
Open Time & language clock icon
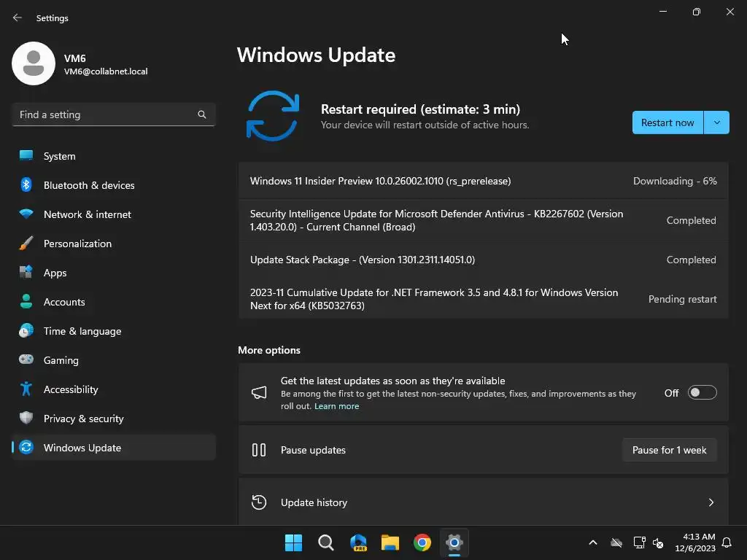[x=26, y=330]
